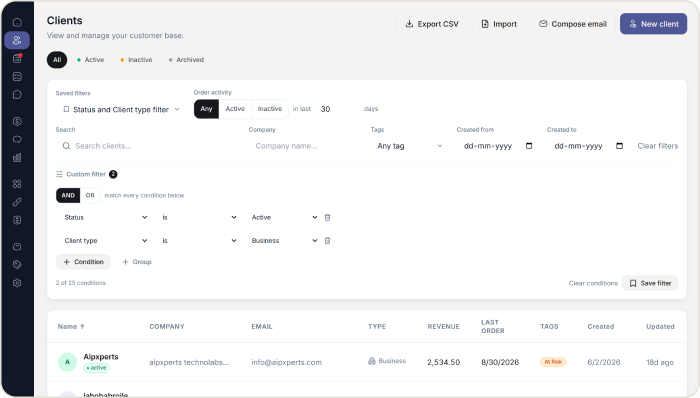
Task: Open the recurring cycle arrows icon in sidebar
Action: pyautogui.click(x=17, y=139)
